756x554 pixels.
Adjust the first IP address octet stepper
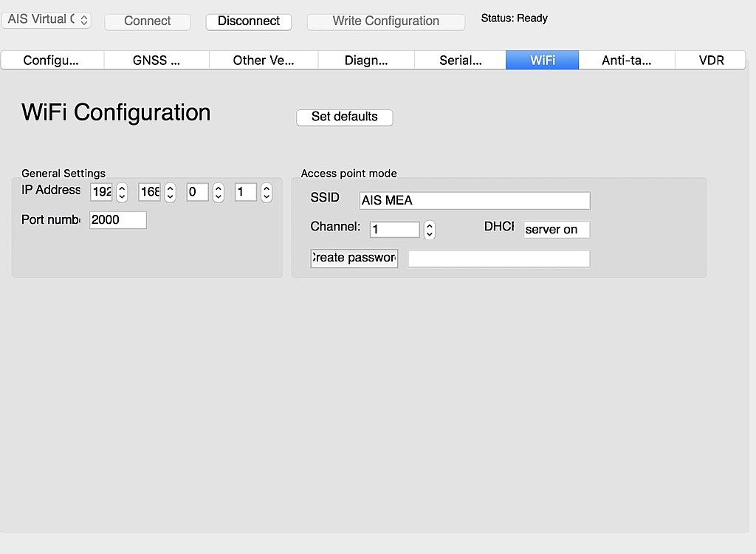[x=122, y=193]
